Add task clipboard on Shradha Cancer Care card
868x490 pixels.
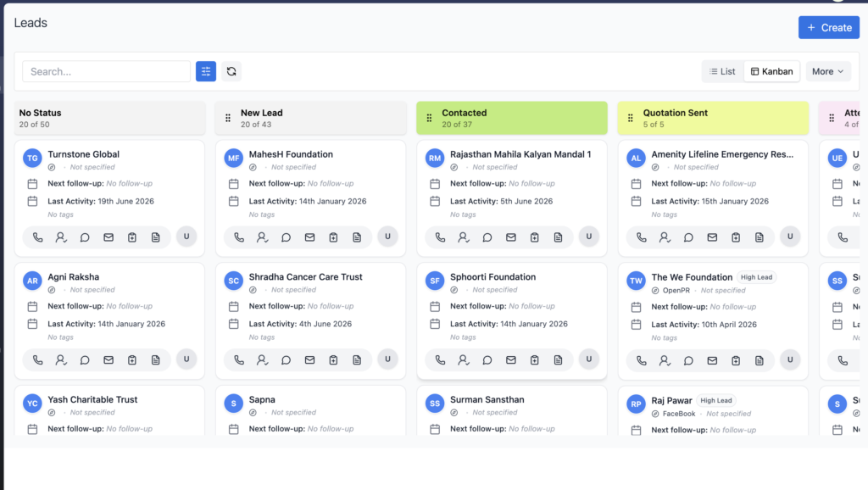tap(333, 360)
